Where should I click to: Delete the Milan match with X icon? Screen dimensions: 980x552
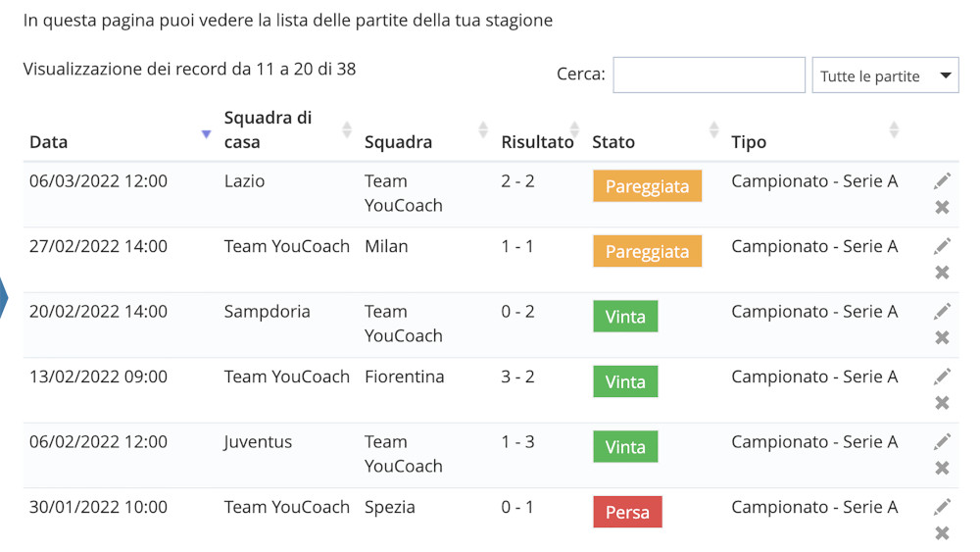point(942,272)
